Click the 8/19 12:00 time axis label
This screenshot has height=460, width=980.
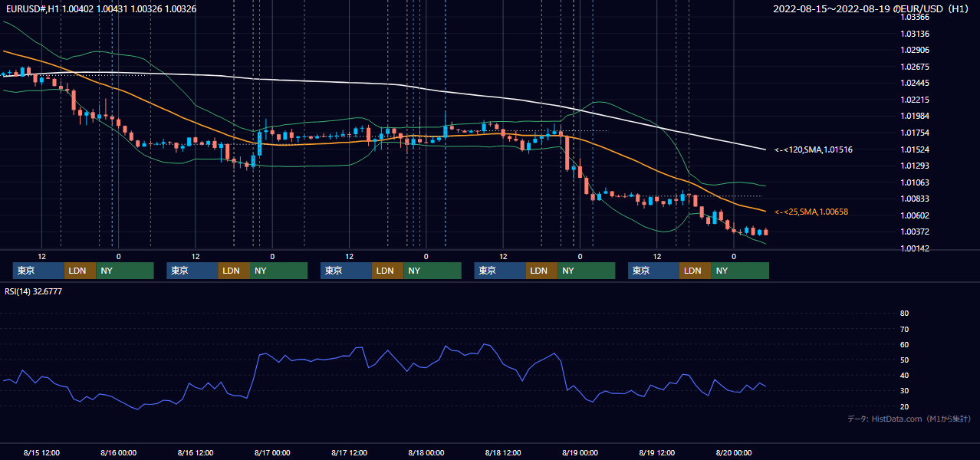[x=657, y=452]
